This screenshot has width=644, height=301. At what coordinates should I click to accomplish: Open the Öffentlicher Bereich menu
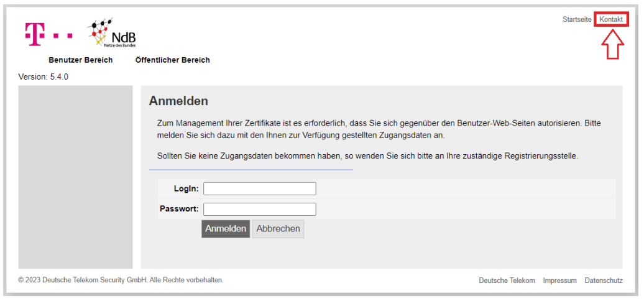[x=172, y=60]
